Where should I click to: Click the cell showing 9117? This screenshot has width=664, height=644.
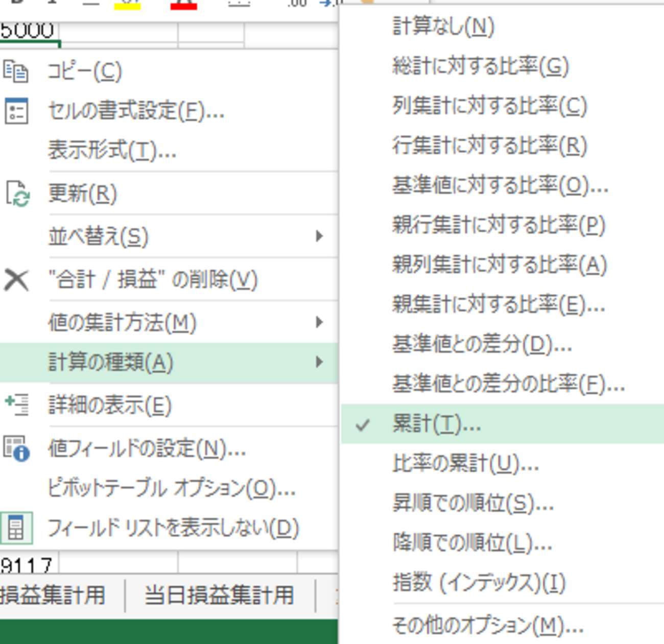(x=29, y=564)
